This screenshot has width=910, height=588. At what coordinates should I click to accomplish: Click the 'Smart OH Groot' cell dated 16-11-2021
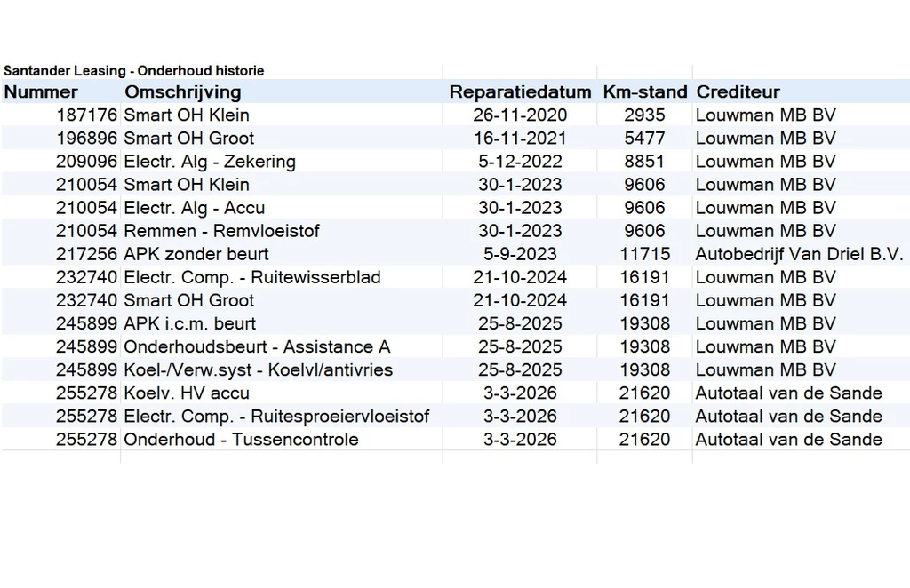(282, 138)
